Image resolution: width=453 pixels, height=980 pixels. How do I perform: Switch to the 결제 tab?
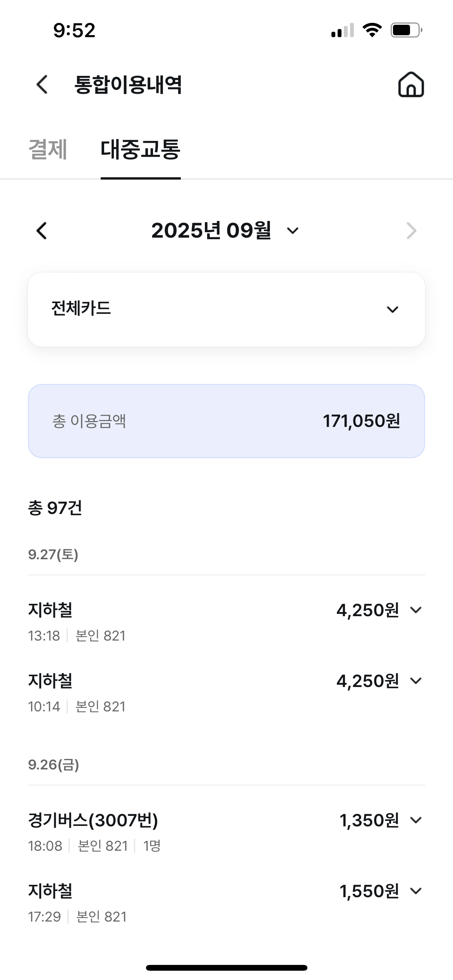[x=48, y=149]
